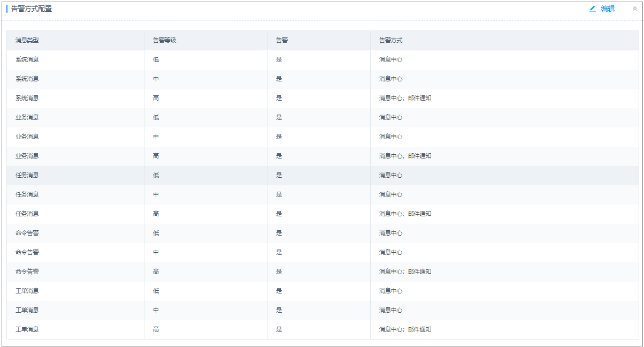The image size is (644, 347).
Task: Click the 告警方式 column header
Action: click(x=390, y=40)
